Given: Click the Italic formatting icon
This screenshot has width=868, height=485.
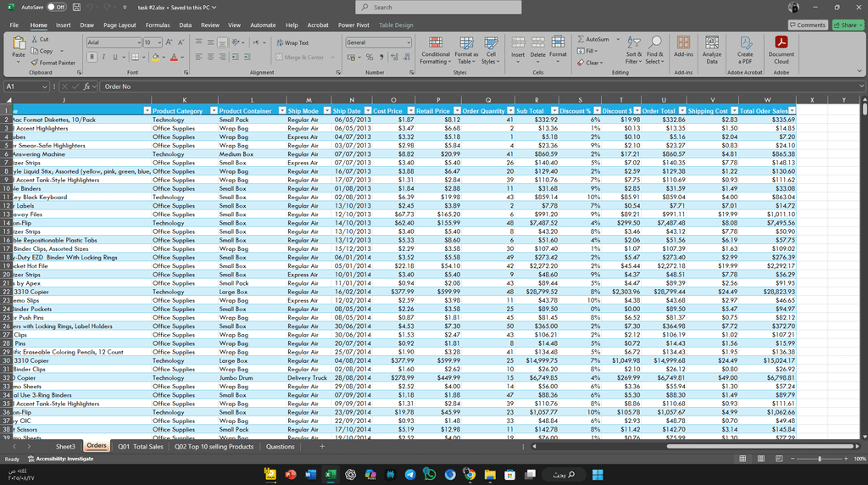Looking at the screenshot, I should coord(103,57).
